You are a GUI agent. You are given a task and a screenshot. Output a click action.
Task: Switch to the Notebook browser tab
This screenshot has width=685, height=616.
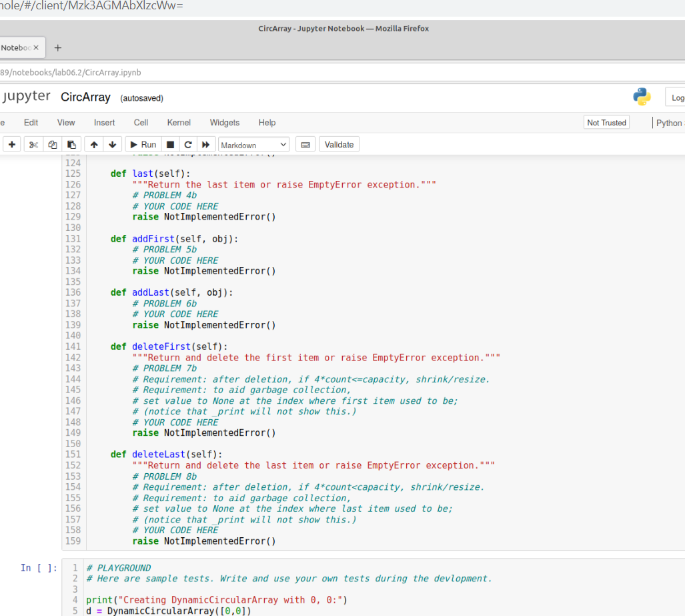[17, 47]
